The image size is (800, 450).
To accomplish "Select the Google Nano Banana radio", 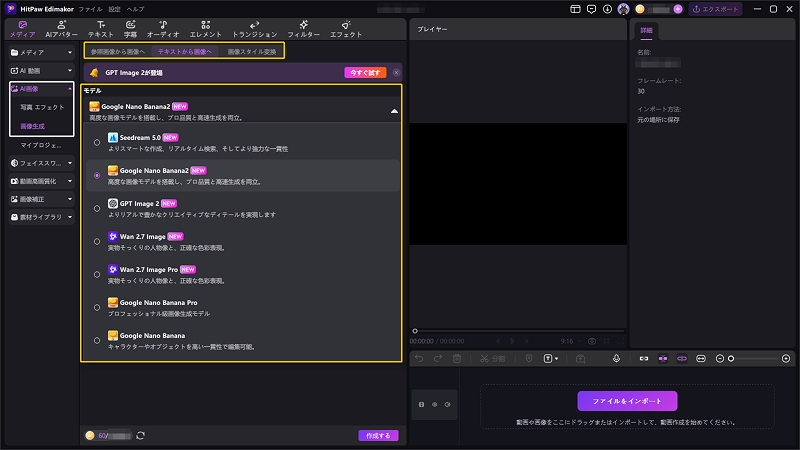I will (x=97, y=341).
